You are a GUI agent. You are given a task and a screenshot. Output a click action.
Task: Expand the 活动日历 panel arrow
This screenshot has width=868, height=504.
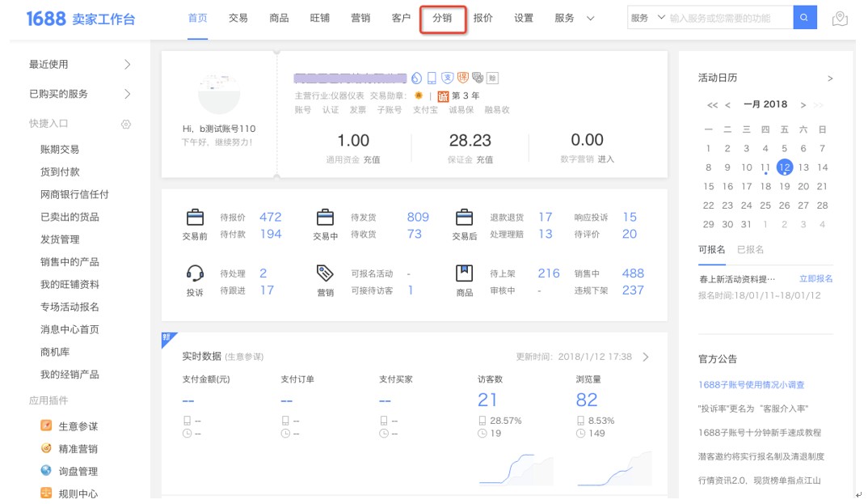[830, 78]
